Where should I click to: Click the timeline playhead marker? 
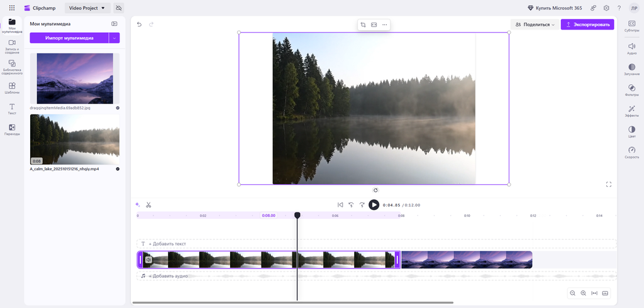[x=297, y=215]
